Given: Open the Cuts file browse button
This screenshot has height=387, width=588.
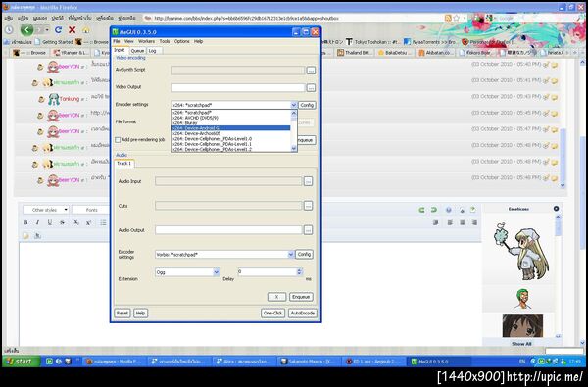Looking at the screenshot, I should click(x=308, y=206).
